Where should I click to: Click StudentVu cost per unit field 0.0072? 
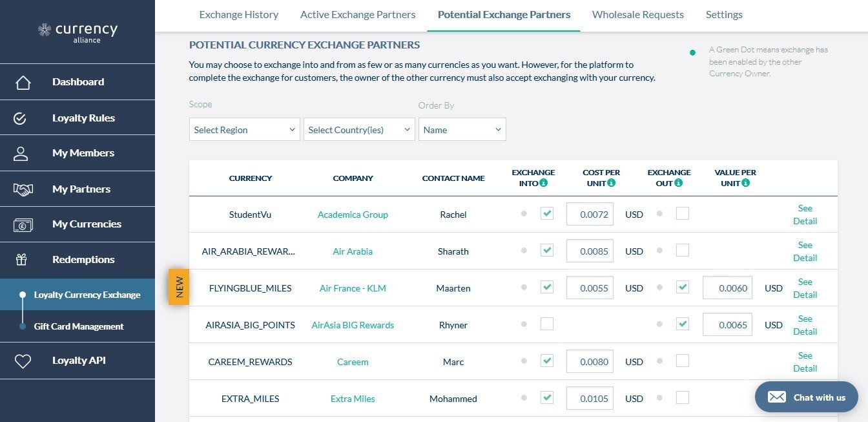590,214
